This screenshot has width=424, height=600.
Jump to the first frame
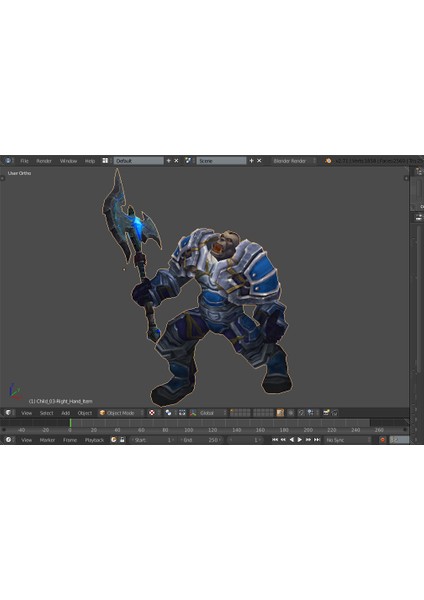(x=275, y=440)
